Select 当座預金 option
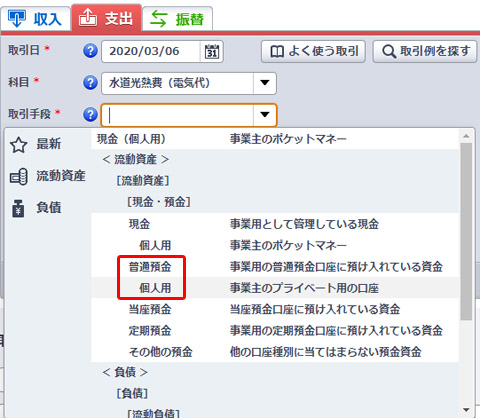 275,309
